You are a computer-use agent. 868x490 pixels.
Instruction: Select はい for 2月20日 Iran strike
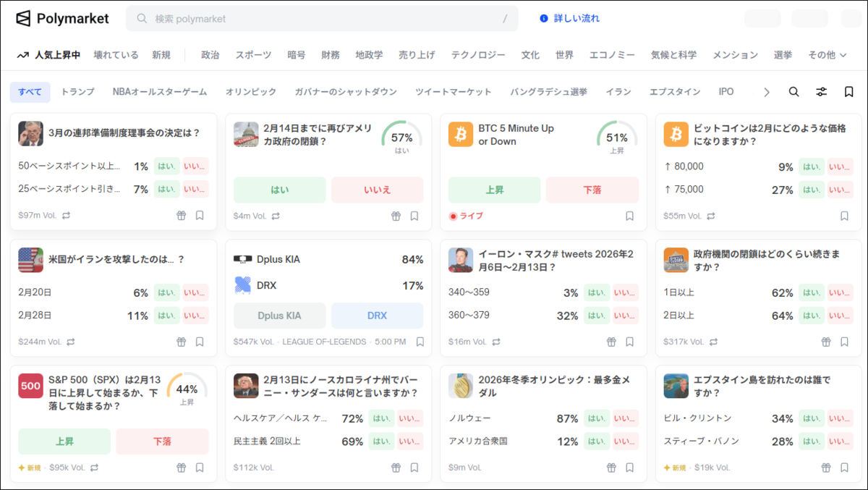coord(167,292)
